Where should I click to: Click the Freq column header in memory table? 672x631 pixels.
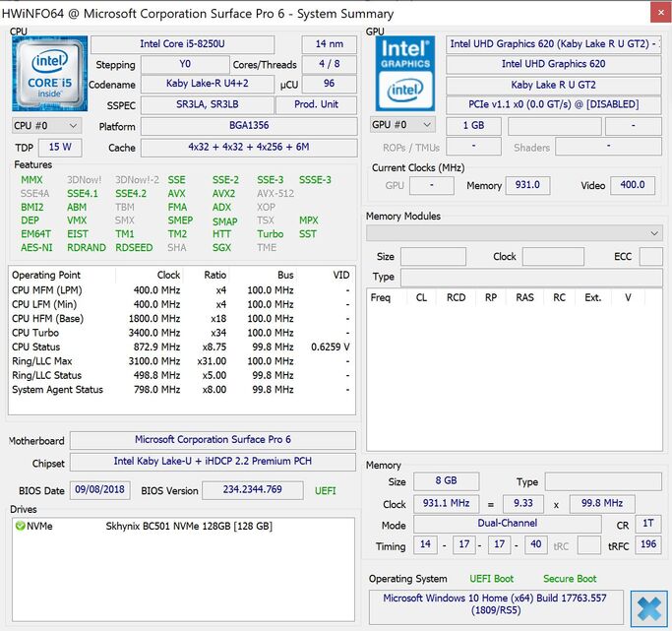[381, 297]
